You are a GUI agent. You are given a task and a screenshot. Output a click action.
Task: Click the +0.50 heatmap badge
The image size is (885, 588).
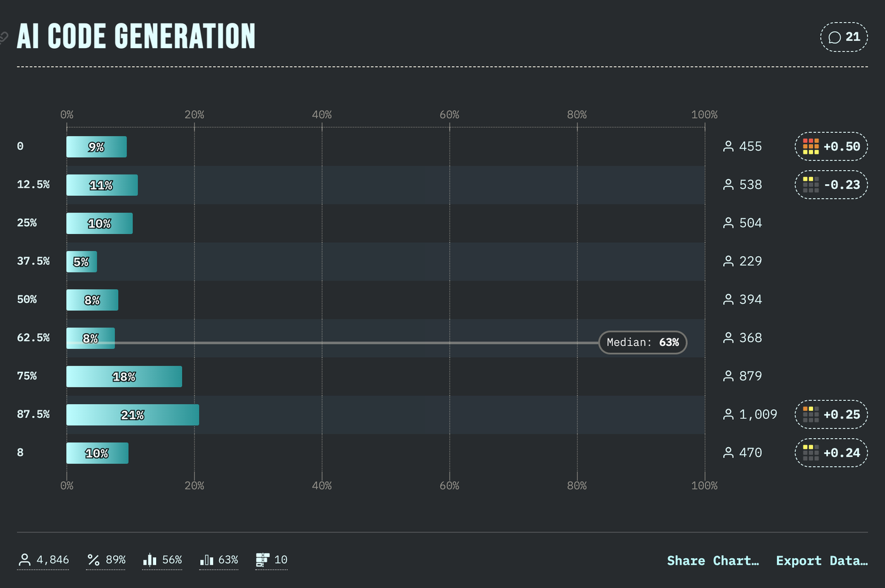point(831,147)
